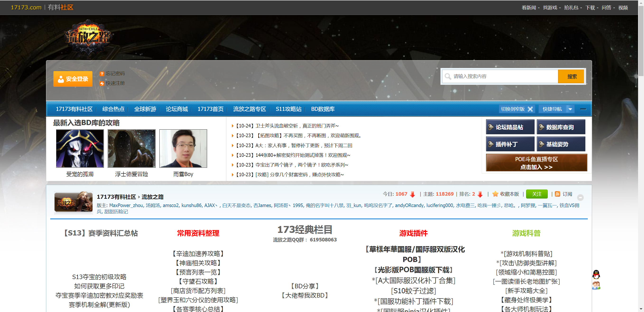The height and width of the screenshot is (312, 644).
Task: Collapse the nav bar with the dash button
Action: coord(583,109)
